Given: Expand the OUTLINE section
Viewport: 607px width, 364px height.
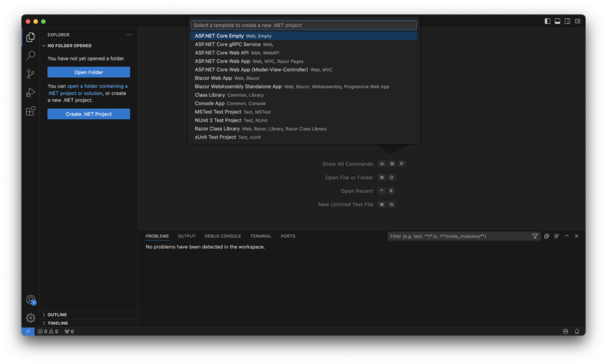Looking at the screenshot, I should tap(57, 314).
